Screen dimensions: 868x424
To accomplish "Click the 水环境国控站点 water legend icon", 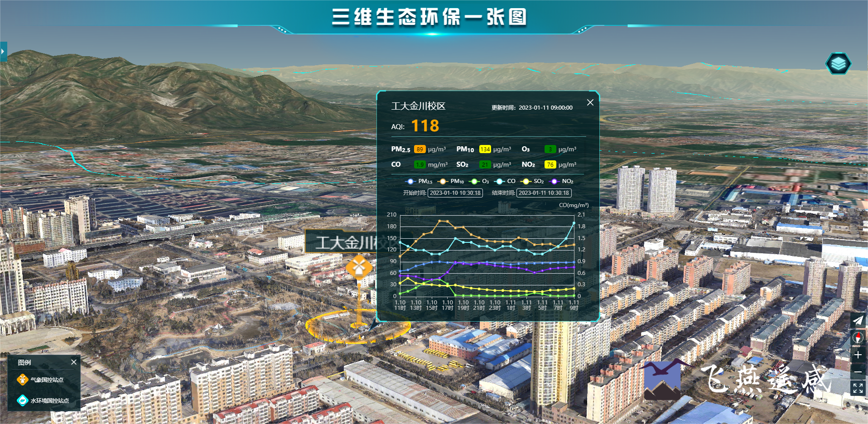I will [x=22, y=400].
